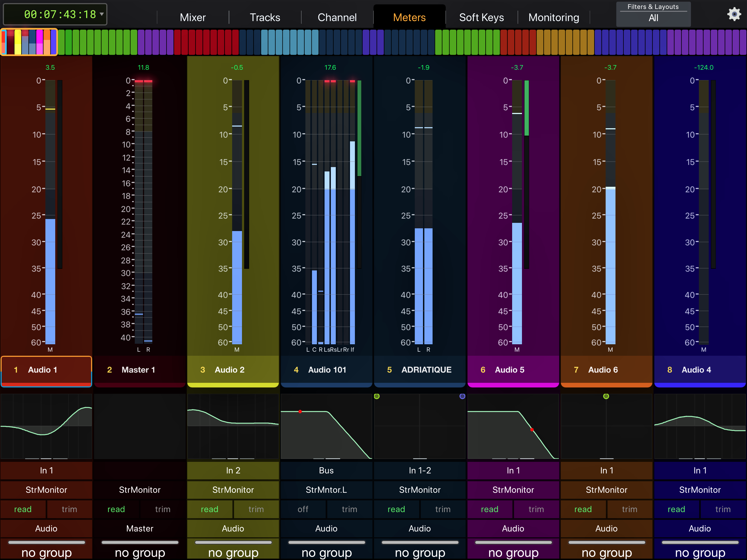This screenshot has height=560, width=747.
Task: Toggle read automation on Audio 1
Action: [23, 509]
